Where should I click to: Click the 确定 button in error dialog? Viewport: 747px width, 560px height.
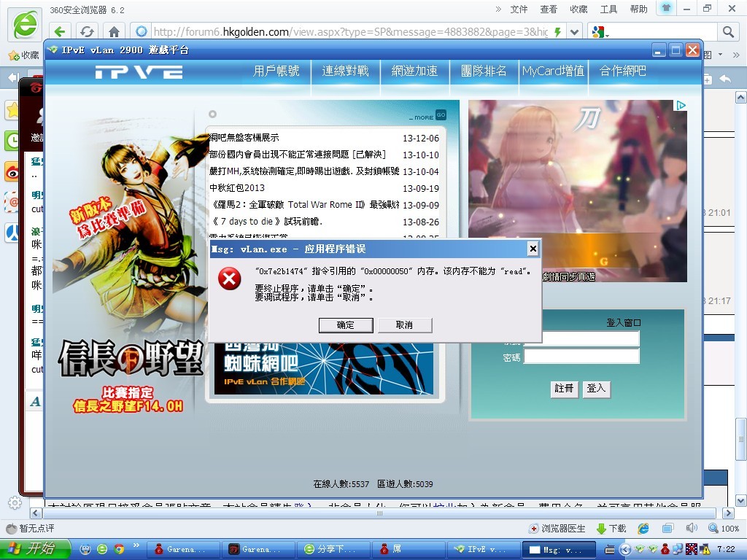pos(346,325)
